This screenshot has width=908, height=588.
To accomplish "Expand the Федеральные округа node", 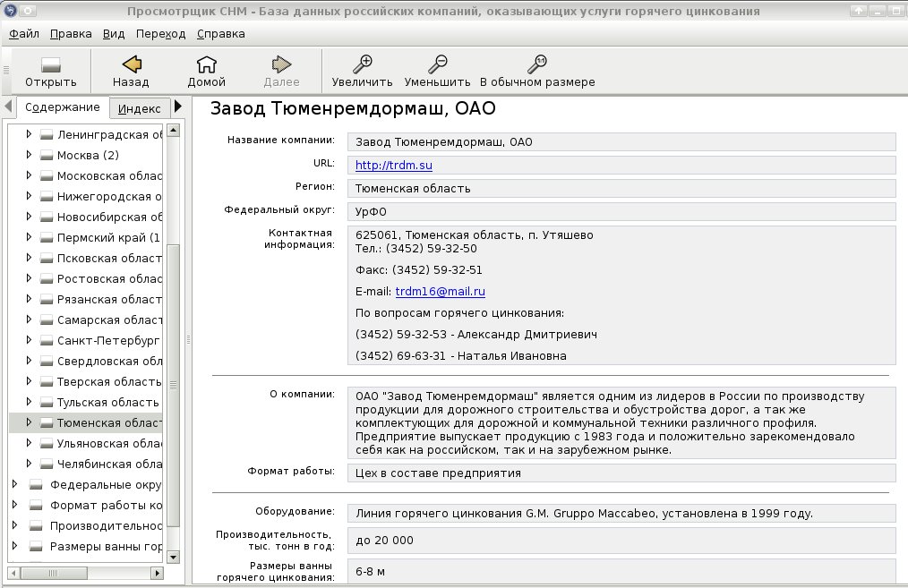I will 14,484.
